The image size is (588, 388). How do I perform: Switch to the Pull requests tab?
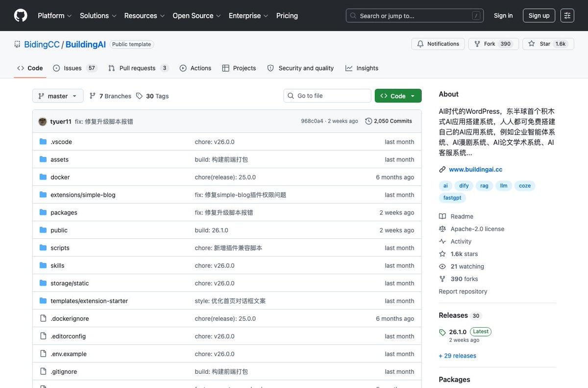point(138,68)
